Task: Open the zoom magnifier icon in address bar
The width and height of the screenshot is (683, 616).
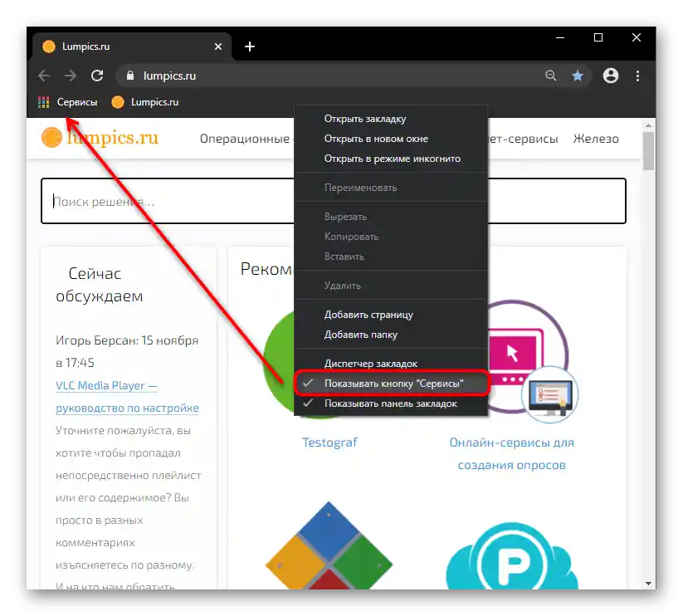Action: click(x=550, y=76)
